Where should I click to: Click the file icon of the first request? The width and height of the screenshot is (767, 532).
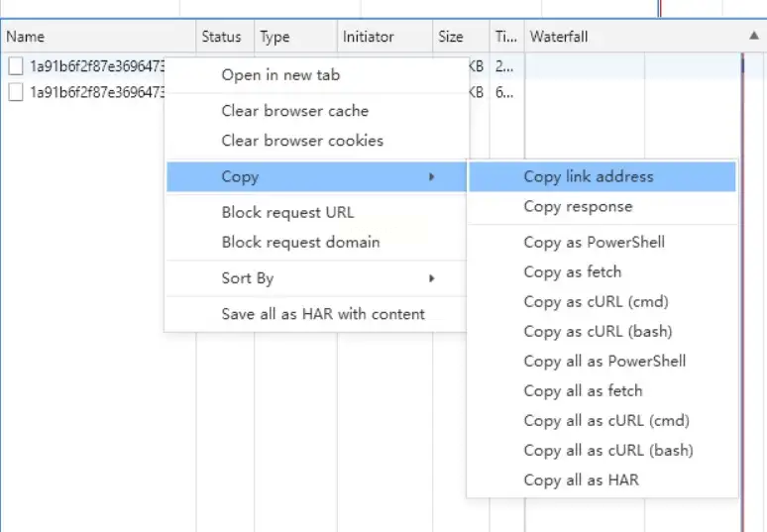16,67
